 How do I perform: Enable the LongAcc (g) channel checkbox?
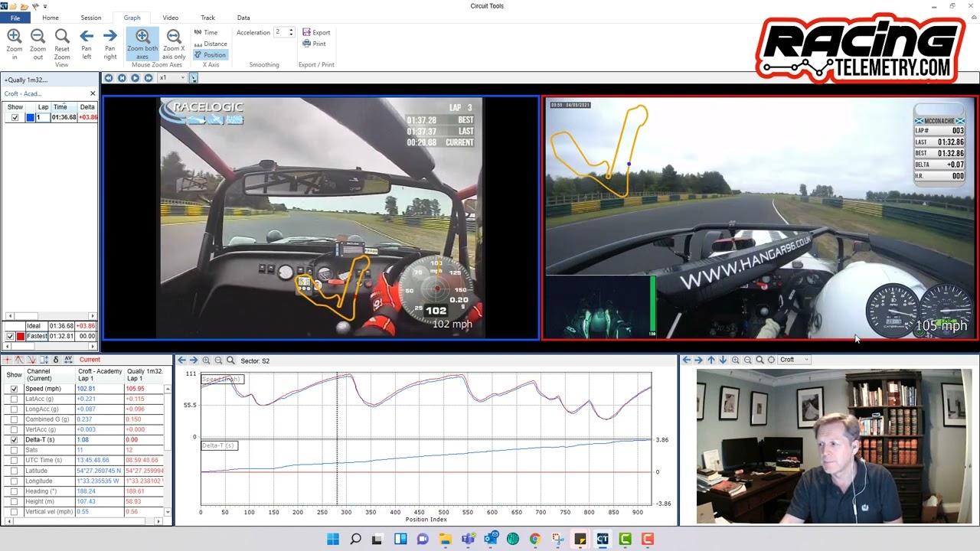coord(14,409)
